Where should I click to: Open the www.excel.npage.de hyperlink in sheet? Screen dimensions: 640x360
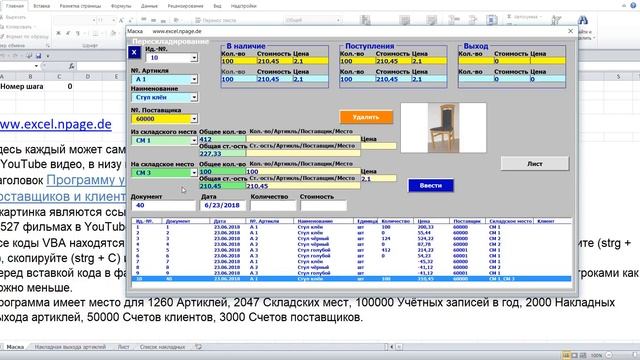click(x=56, y=124)
